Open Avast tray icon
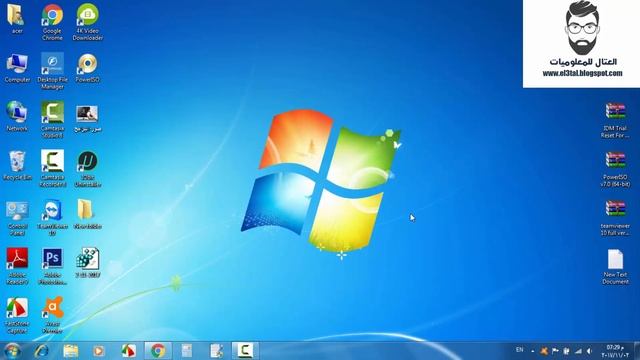Screen dimensions: 640x360 tap(544, 351)
